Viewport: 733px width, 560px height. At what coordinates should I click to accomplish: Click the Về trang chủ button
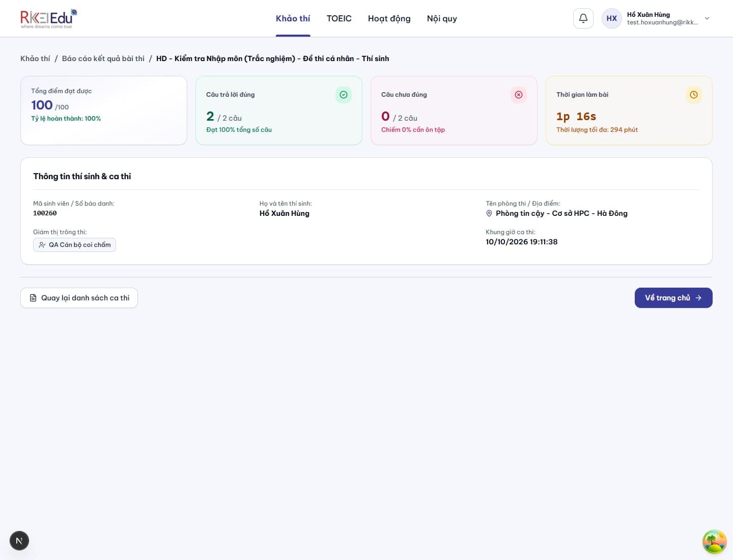coord(673,298)
